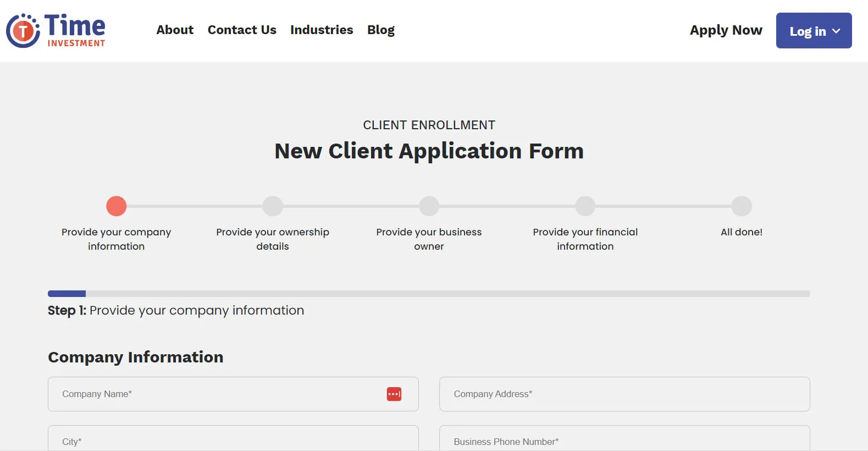The height and width of the screenshot is (451, 868).
Task: Click into the City field
Action: click(233, 441)
